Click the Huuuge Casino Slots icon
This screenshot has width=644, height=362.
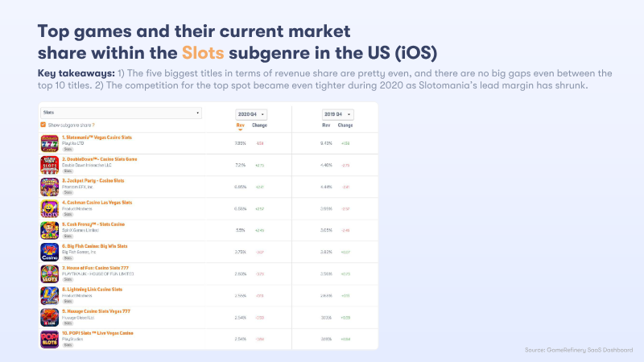click(50, 318)
